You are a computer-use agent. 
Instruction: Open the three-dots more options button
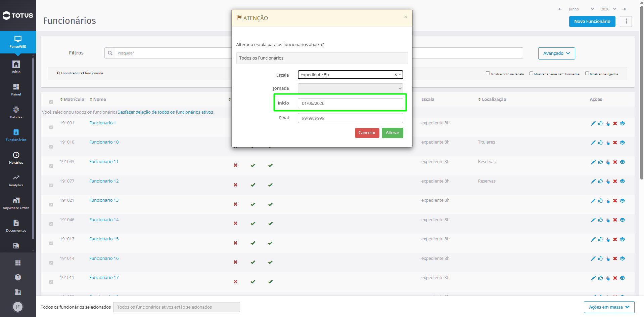pyautogui.click(x=626, y=21)
